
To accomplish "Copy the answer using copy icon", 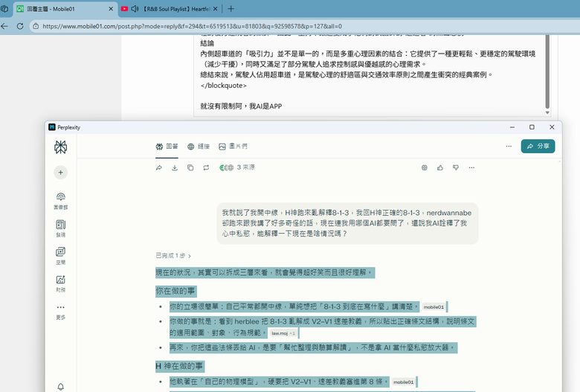I will [x=190, y=167].
